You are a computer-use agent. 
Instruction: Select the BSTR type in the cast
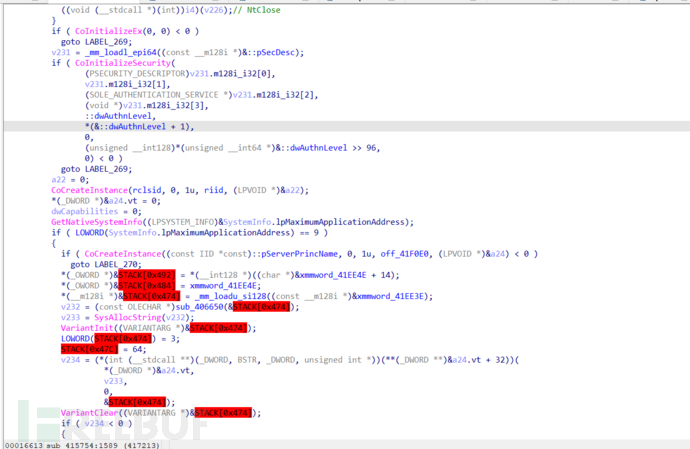(x=247, y=360)
